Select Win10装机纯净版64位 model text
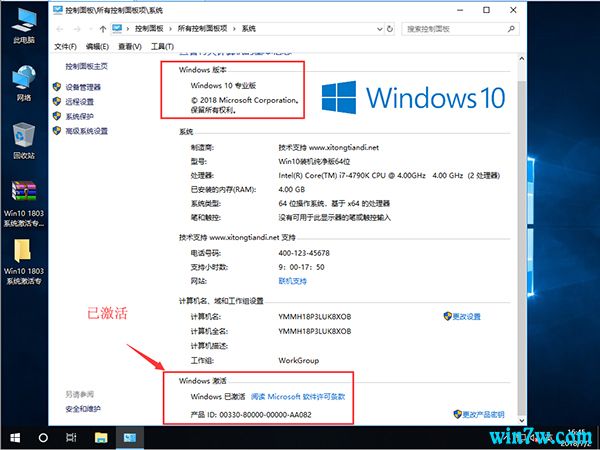The height and width of the screenshot is (450, 600). tap(314, 161)
